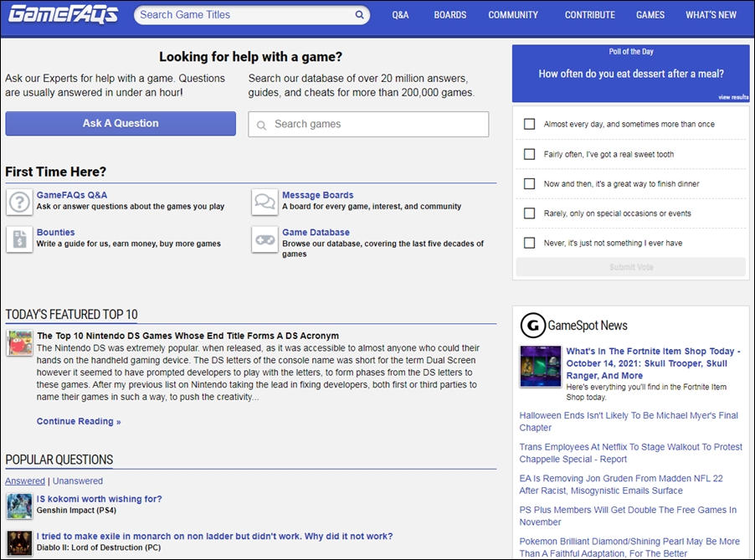This screenshot has width=755, height=560.
Task: Open the PS Plus Double Free Games link
Action: pos(628,516)
